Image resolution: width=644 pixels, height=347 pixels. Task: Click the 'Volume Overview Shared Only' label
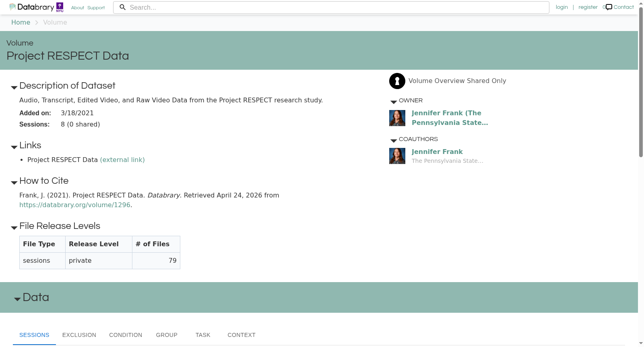pos(457,81)
